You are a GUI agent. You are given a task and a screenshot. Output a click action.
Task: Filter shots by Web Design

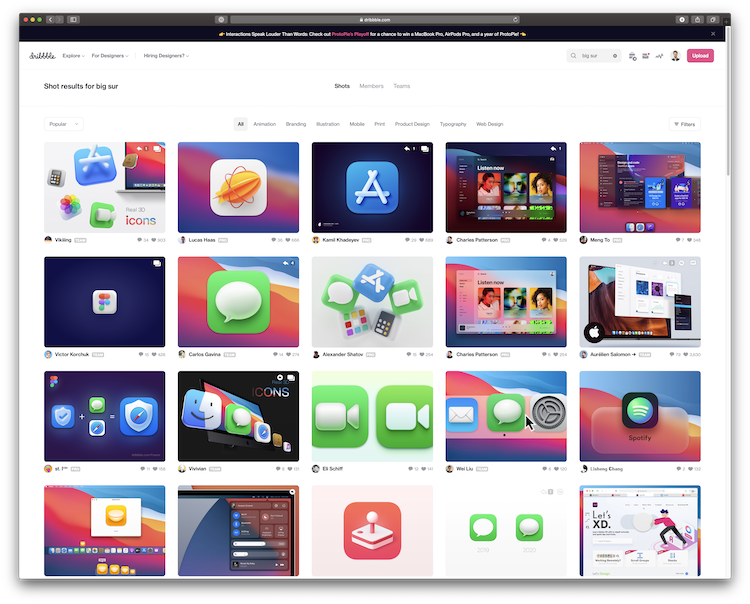(x=489, y=124)
